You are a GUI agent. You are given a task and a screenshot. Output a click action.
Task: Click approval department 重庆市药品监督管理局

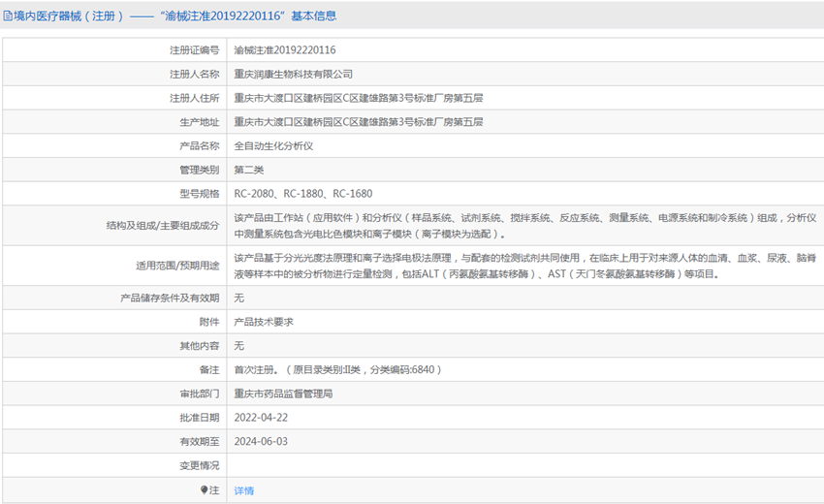pyautogui.click(x=284, y=394)
